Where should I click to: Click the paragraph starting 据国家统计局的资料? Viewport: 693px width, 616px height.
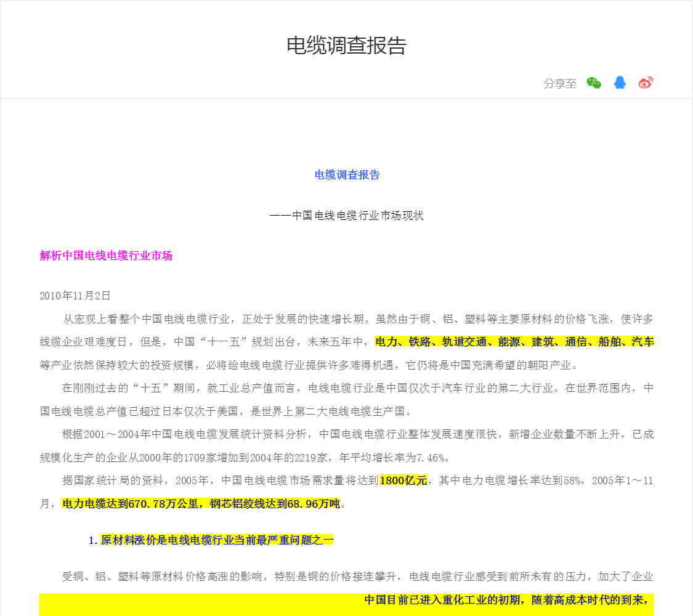(346, 492)
